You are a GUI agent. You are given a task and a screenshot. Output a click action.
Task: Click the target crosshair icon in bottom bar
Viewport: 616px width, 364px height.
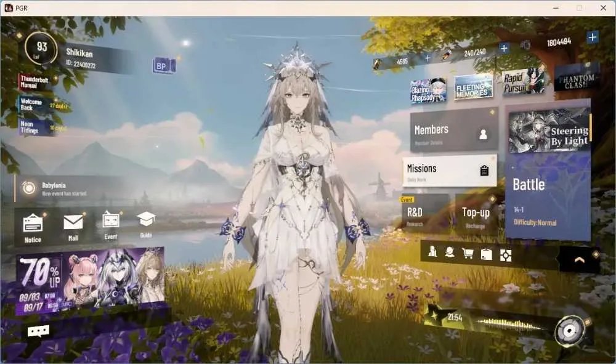(506, 256)
